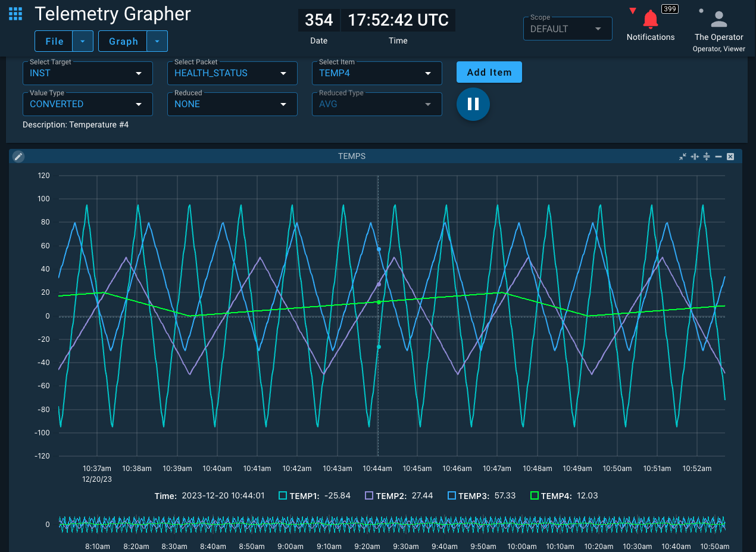The image size is (756, 552).
Task: Shrink TEMPS graph height with vertical arrows icon
Action: (x=707, y=157)
